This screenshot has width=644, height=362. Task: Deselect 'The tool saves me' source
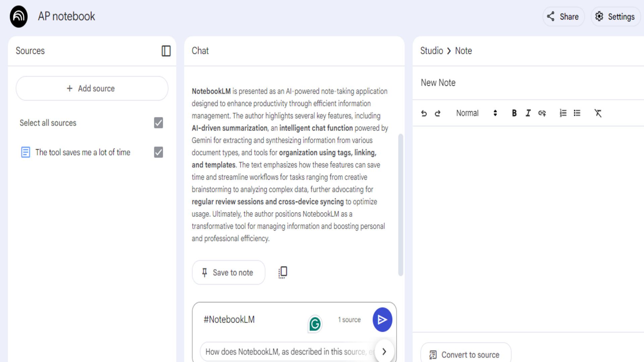tap(158, 153)
